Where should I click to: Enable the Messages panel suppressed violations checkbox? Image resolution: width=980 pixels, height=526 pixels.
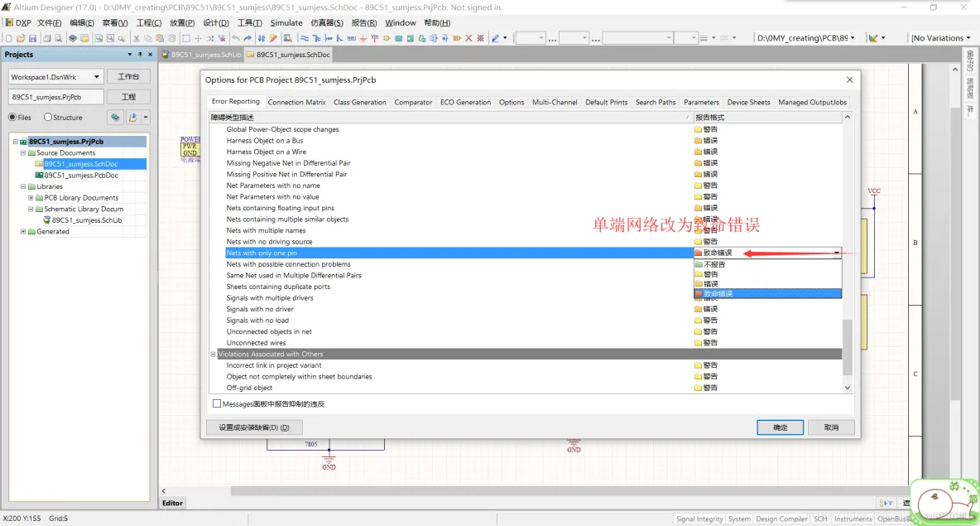click(217, 404)
